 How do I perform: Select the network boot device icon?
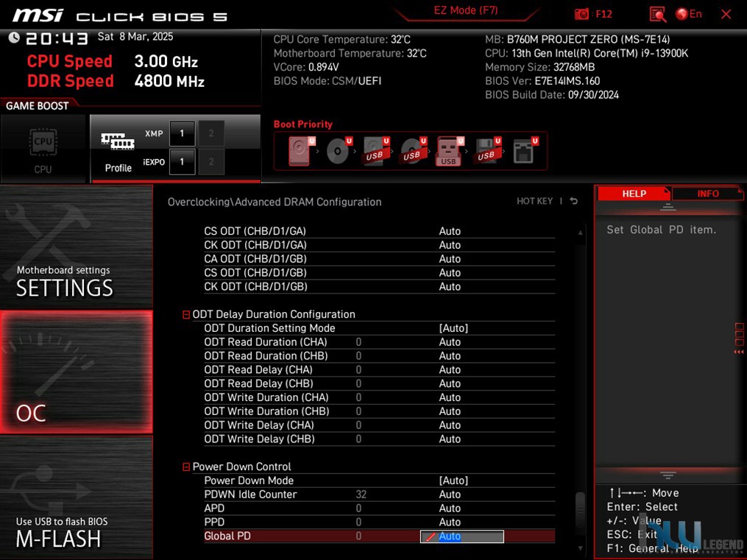(x=525, y=150)
